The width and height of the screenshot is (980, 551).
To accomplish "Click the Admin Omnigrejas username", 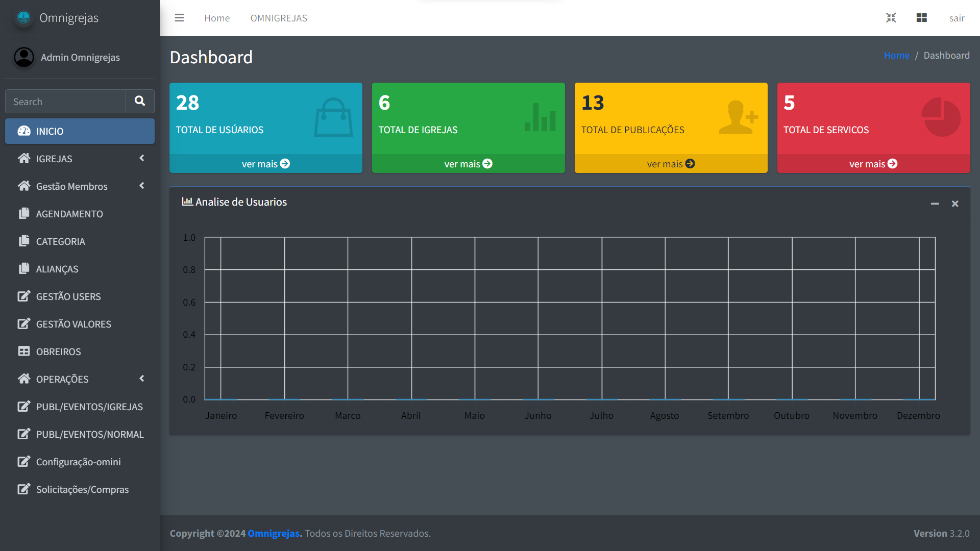I will [80, 57].
